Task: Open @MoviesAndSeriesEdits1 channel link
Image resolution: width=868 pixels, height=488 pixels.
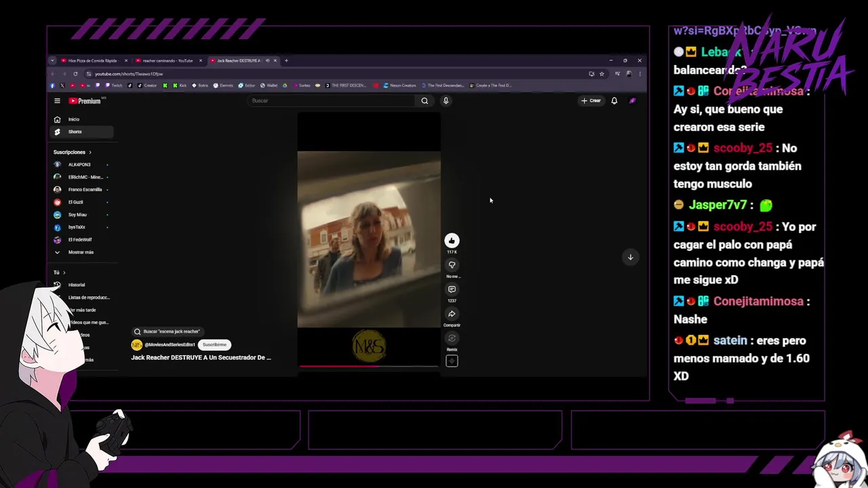Action: (170, 345)
